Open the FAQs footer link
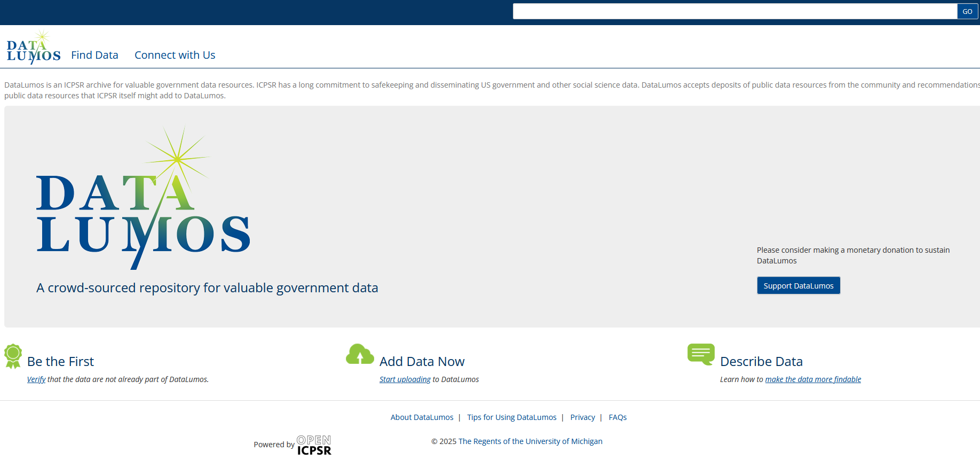Viewport: 980px width, 467px height. tap(618, 417)
